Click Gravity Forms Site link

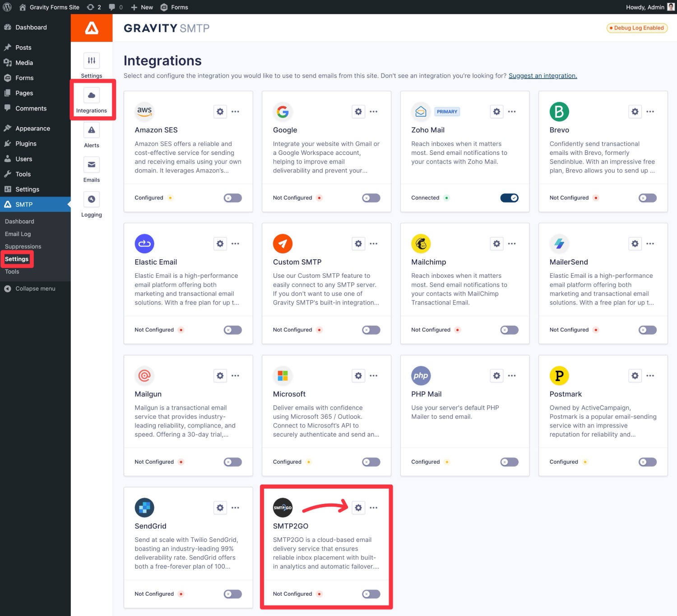click(49, 7)
